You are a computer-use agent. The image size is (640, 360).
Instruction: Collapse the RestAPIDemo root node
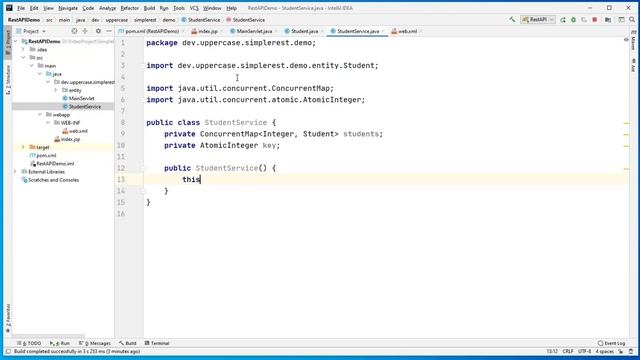point(16,41)
